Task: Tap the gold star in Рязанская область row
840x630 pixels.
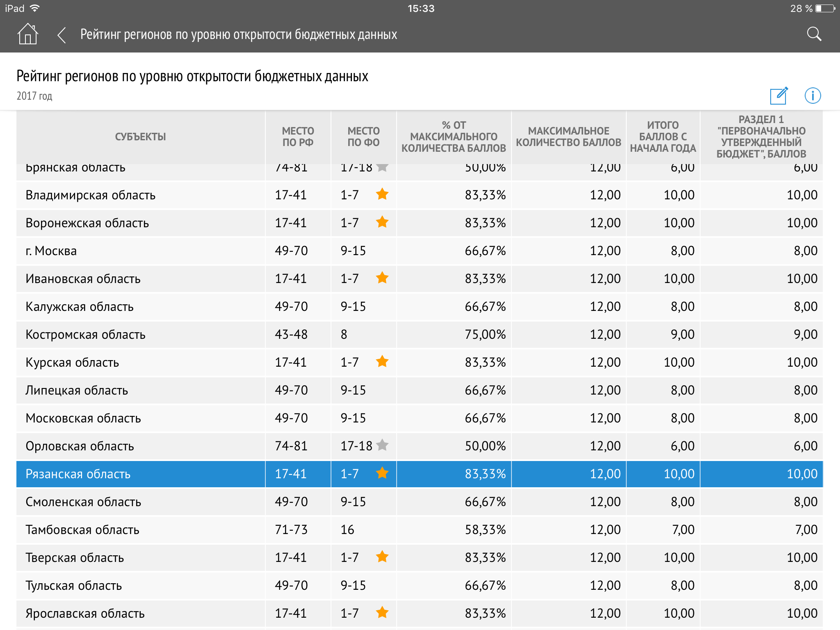Action: [x=382, y=473]
